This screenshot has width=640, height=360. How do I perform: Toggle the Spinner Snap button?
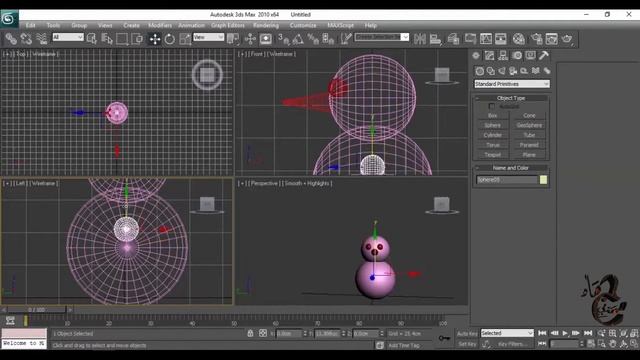(x=328, y=39)
